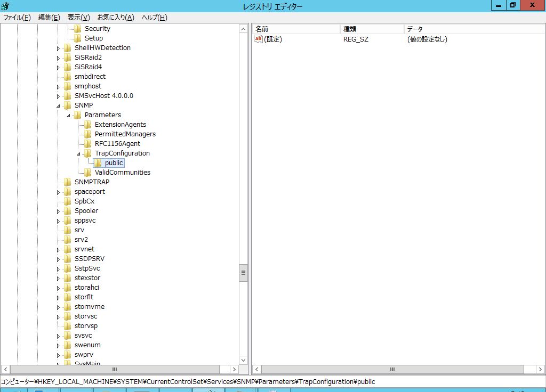Click values pane horizontal scrollbar left arrow
Image resolution: width=546 pixels, height=392 pixels.
[256, 370]
